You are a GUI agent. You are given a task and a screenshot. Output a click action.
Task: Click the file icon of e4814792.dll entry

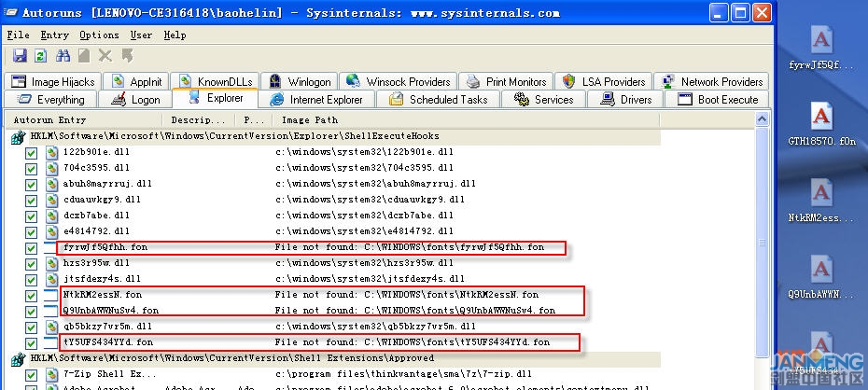click(x=51, y=231)
